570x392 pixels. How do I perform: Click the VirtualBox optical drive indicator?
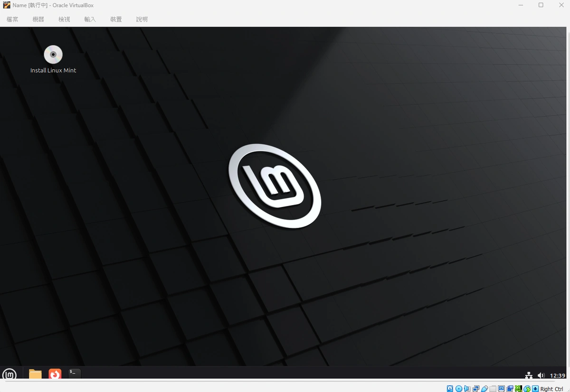[458, 389]
